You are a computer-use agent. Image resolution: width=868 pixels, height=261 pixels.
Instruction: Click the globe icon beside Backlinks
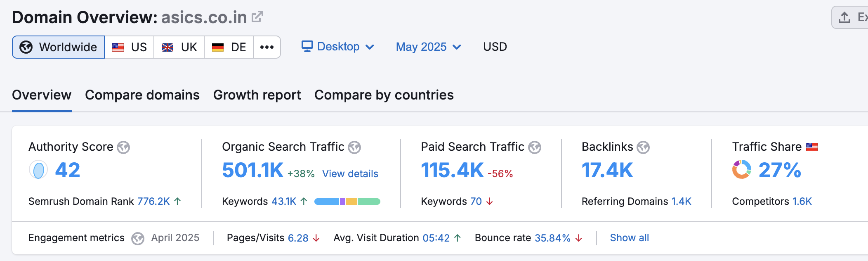643,147
